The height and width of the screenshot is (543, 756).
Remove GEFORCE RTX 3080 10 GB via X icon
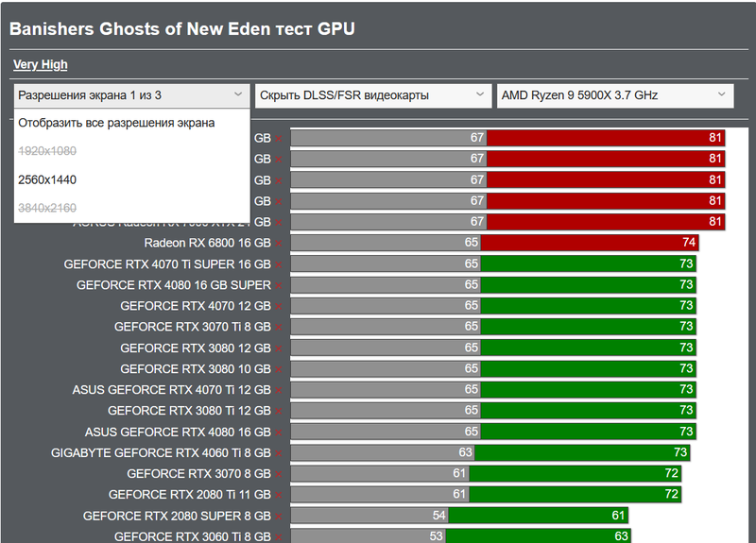pyautogui.click(x=279, y=369)
